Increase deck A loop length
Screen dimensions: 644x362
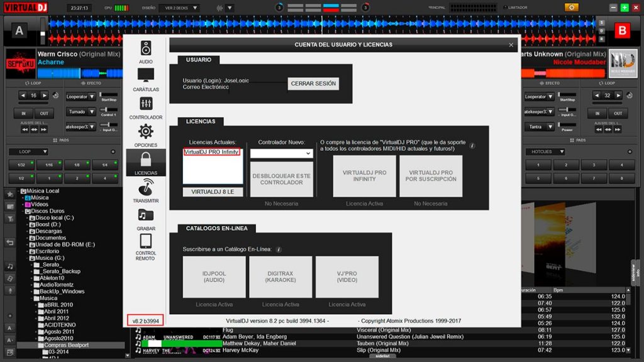click(x=44, y=96)
